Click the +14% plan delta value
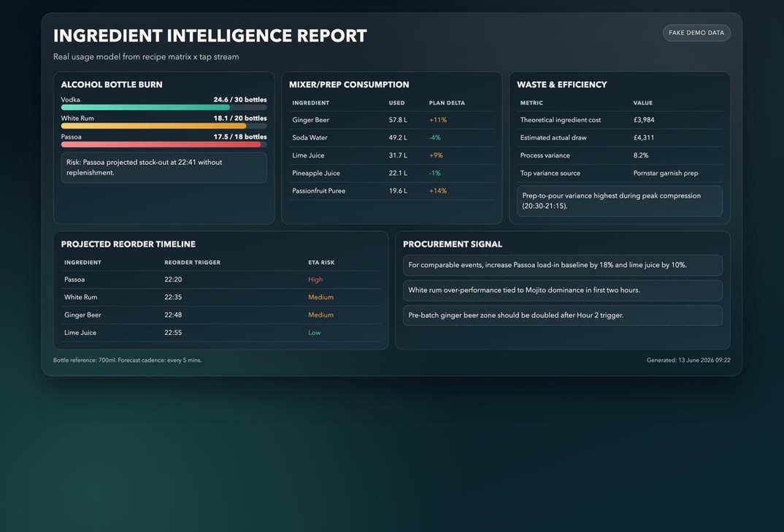The image size is (784, 532). pyautogui.click(x=438, y=191)
